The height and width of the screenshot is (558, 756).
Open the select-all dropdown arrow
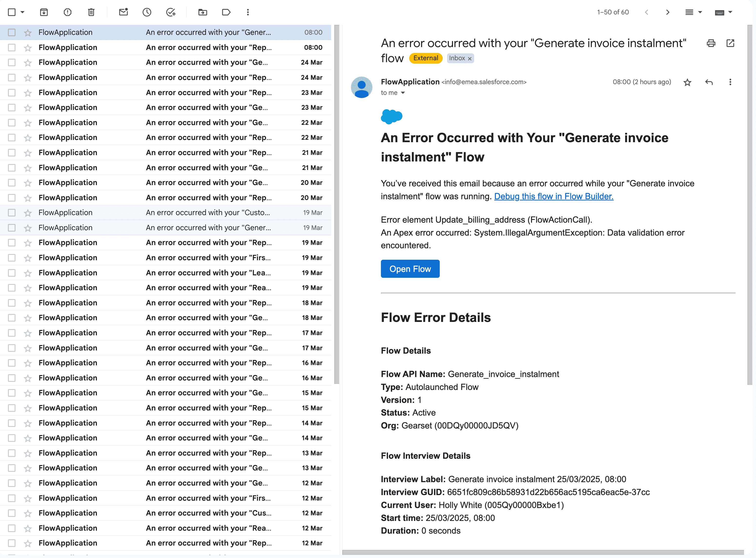point(23,12)
